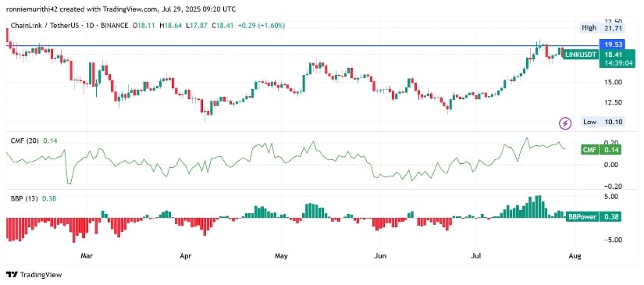The width and height of the screenshot is (644, 285).
Task: Click the High 21.71 price label
Action: (x=603, y=28)
